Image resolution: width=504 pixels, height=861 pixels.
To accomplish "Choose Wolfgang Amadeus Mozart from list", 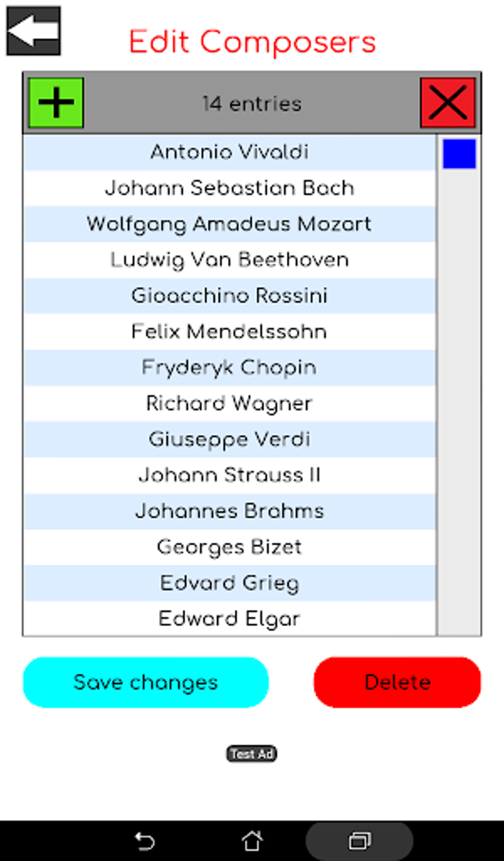I will (x=230, y=224).
